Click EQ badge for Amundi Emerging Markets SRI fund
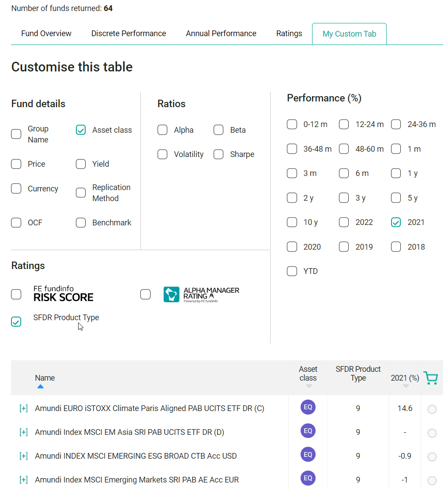Image resolution: width=448 pixels, height=490 pixels. [x=308, y=479]
